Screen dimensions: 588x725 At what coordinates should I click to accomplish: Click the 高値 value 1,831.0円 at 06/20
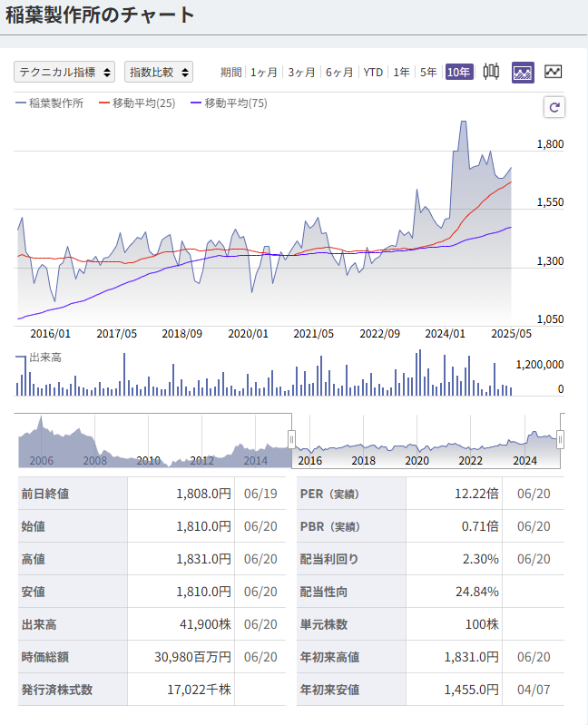[203, 560]
